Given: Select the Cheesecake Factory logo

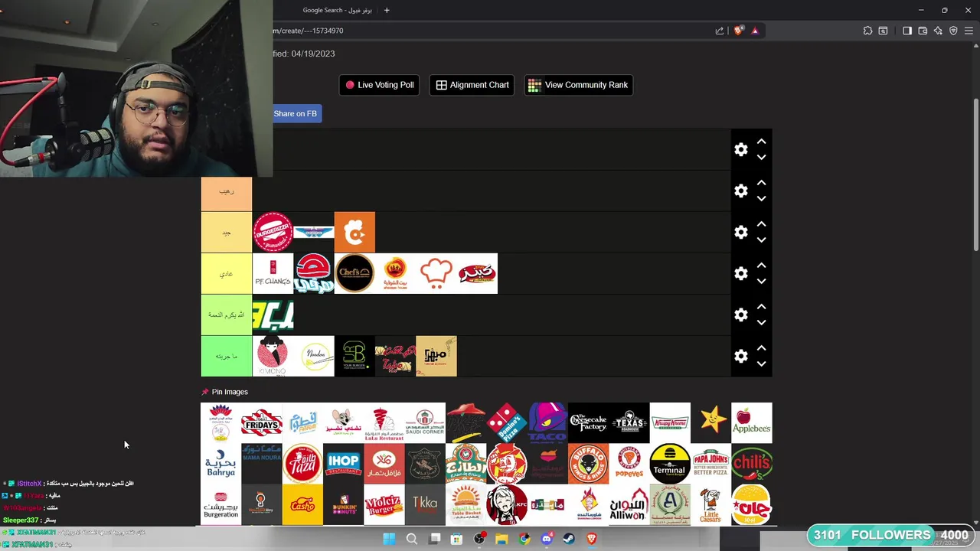Looking at the screenshot, I should pos(588,422).
